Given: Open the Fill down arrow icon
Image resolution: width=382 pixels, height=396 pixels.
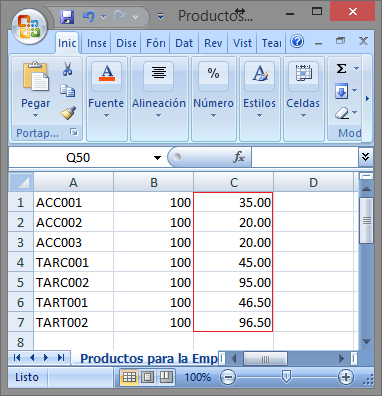Looking at the screenshot, I should tap(342, 91).
